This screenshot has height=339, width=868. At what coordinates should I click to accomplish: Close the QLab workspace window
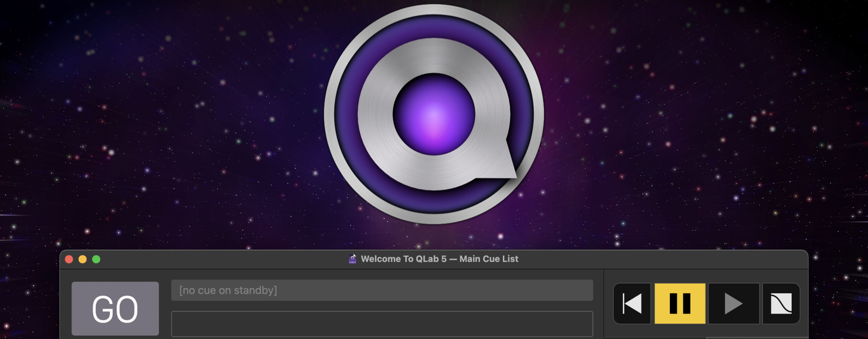pos(69,259)
